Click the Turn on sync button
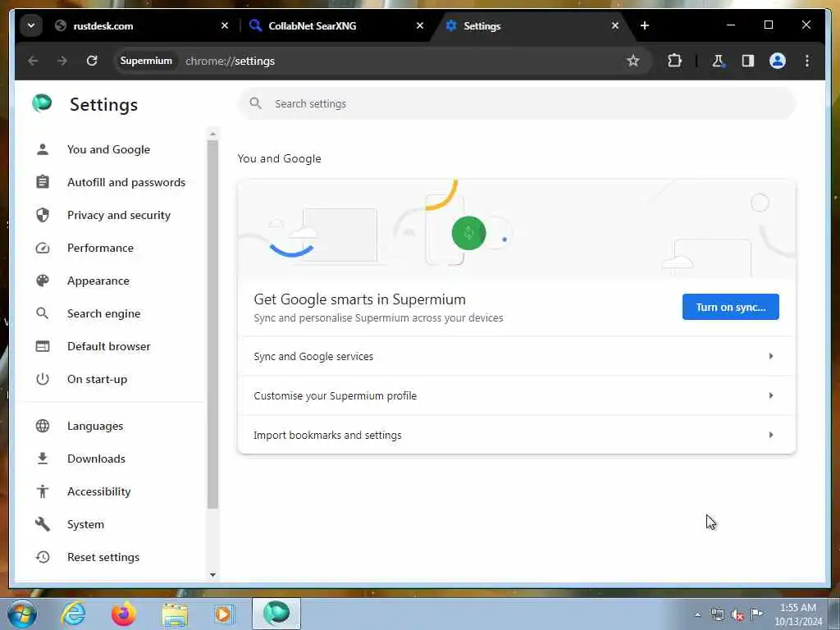 (730, 307)
